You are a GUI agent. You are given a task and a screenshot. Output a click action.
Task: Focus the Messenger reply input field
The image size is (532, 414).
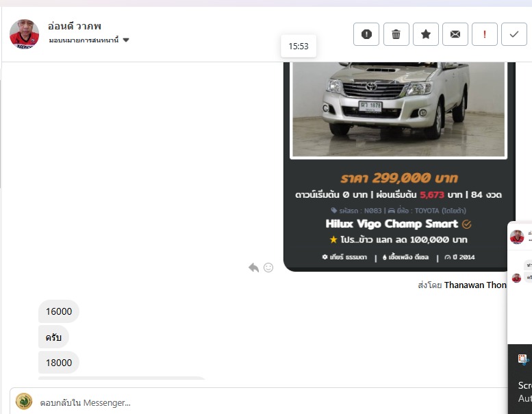tap(258, 402)
